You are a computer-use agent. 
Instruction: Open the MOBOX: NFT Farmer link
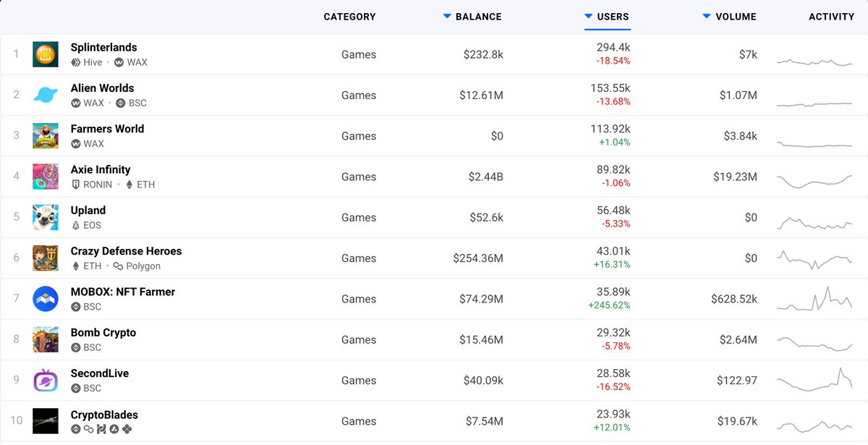[x=123, y=292]
